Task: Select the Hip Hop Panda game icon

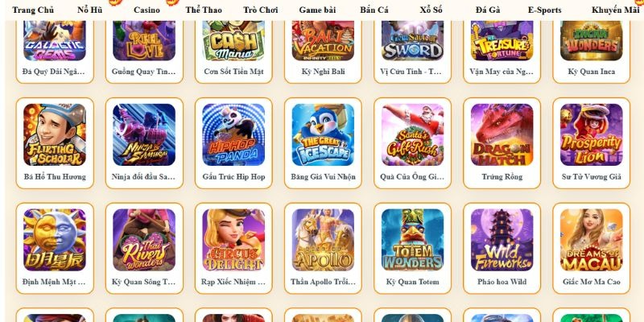Action: [x=233, y=134]
